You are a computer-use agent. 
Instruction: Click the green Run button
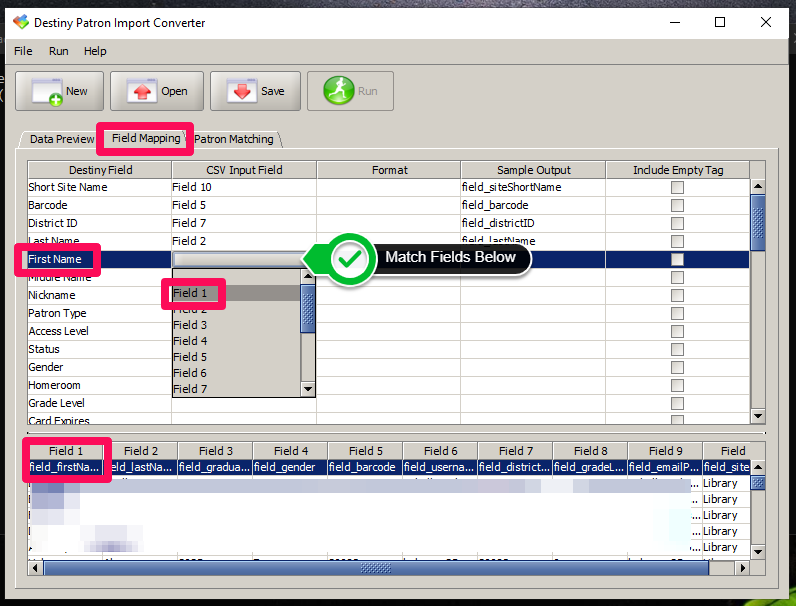coord(350,91)
